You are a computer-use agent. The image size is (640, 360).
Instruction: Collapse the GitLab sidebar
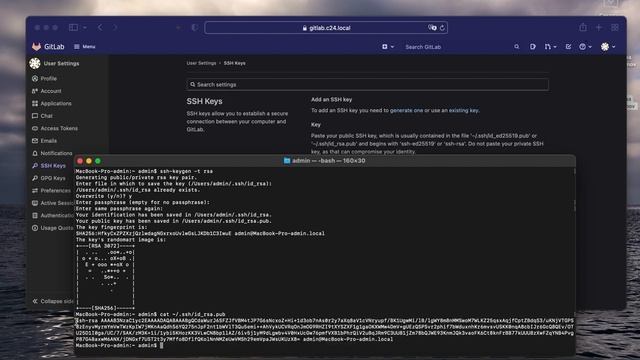(53, 301)
